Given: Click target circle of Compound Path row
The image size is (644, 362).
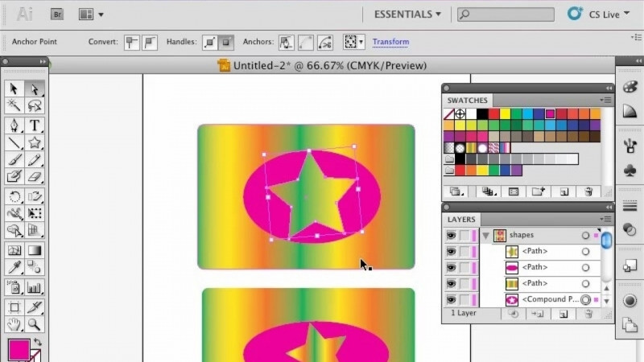Looking at the screenshot, I should 586,299.
